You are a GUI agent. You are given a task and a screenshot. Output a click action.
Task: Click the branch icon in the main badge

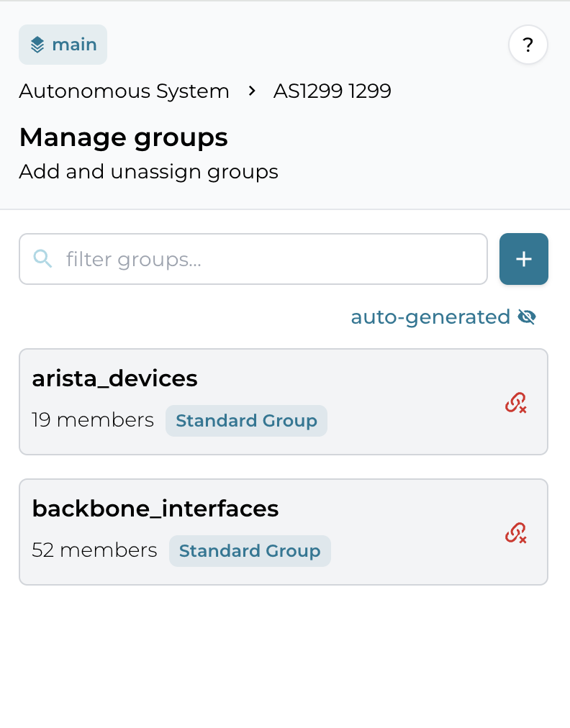click(x=37, y=44)
